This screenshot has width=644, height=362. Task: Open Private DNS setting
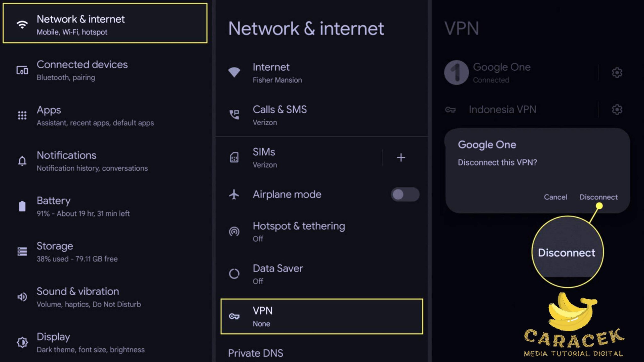(x=255, y=353)
